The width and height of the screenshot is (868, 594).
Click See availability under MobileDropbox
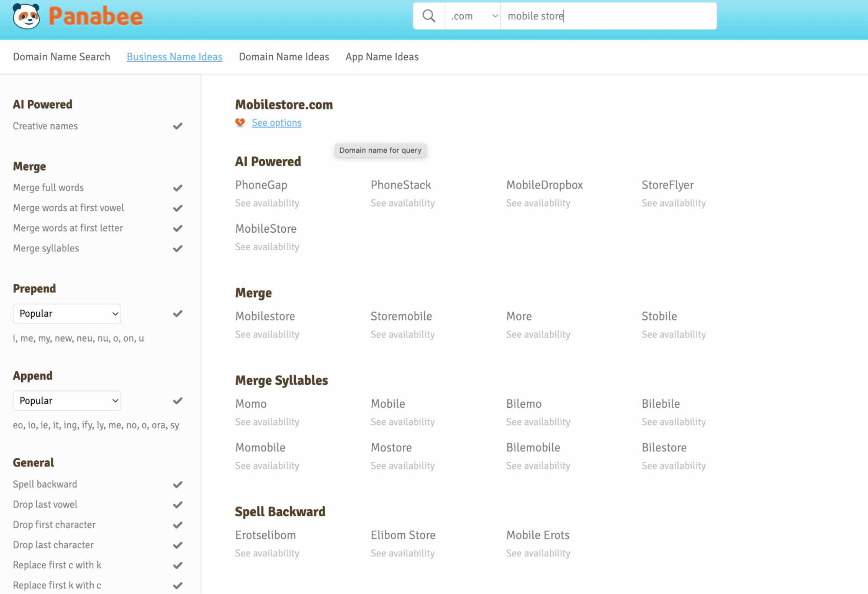[538, 203]
